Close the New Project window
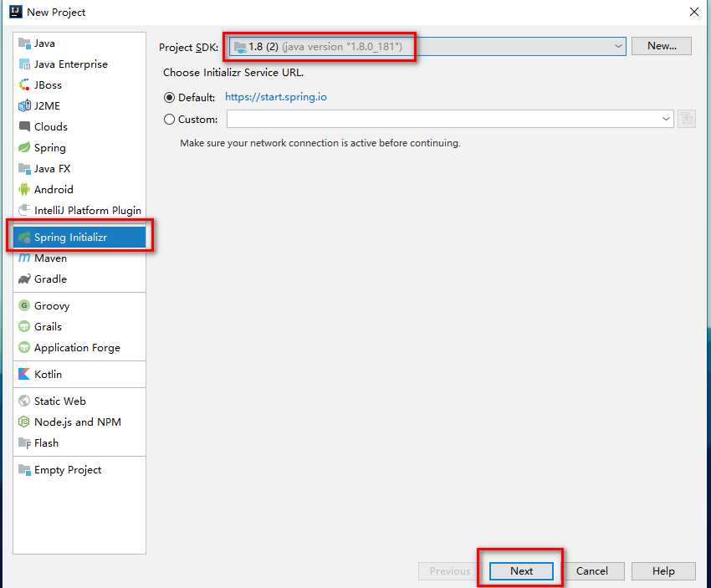Image resolution: width=711 pixels, height=588 pixels. (694, 12)
